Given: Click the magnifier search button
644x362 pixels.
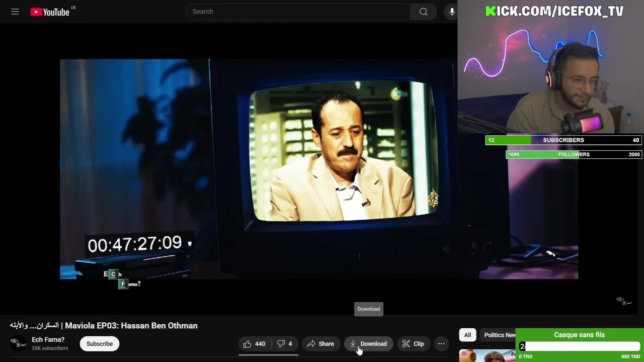Looking at the screenshot, I should (424, 12).
